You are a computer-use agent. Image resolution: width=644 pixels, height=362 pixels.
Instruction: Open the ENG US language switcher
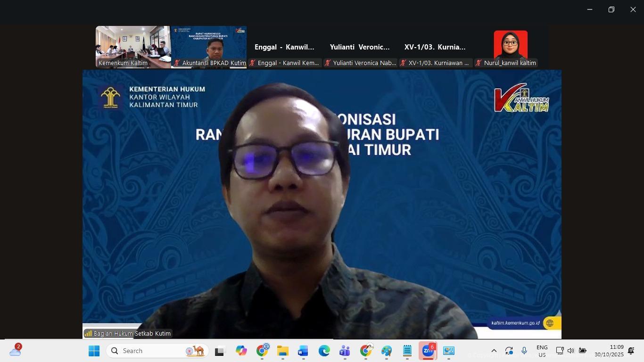[542, 351]
